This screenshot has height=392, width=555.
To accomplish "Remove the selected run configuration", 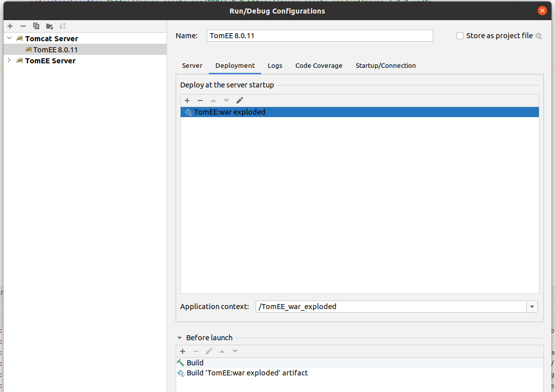I will [x=23, y=26].
